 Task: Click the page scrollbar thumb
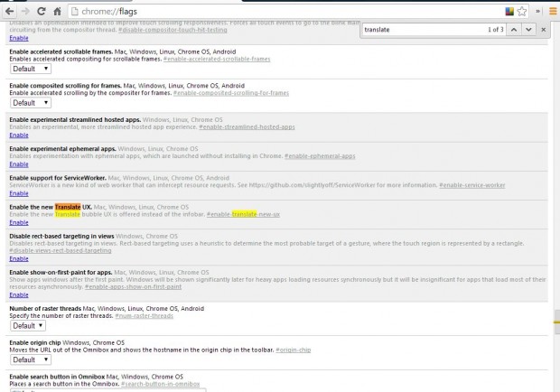[556, 322]
